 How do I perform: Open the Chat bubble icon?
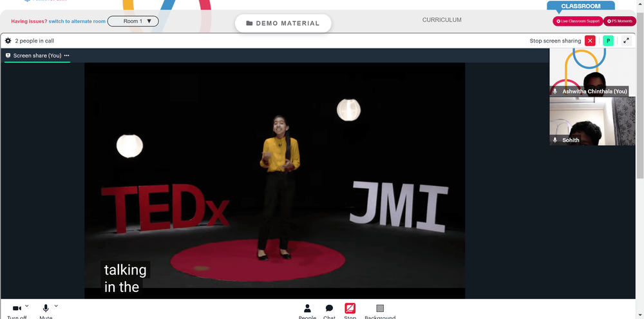[x=329, y=308]
